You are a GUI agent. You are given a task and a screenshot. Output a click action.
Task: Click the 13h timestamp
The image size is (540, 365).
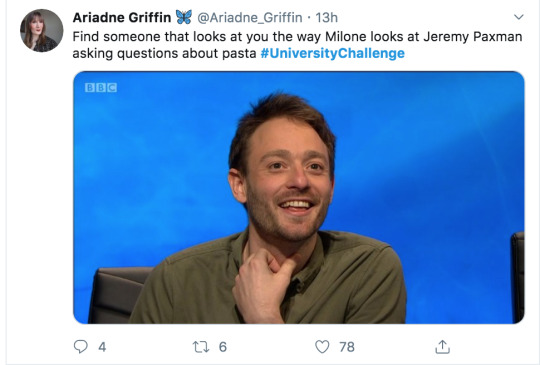(326, 18)
